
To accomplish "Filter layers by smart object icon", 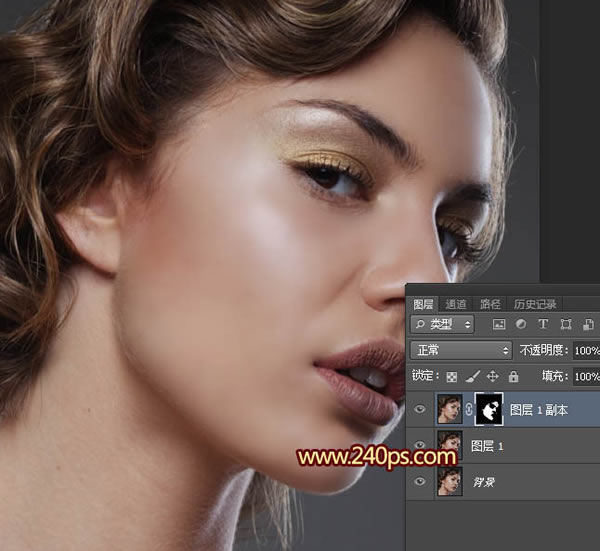I will click(588, 324).
